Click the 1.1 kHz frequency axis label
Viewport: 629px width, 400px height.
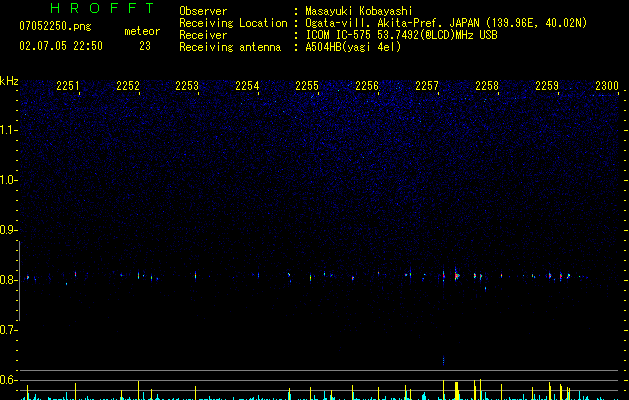coord(9,130)
